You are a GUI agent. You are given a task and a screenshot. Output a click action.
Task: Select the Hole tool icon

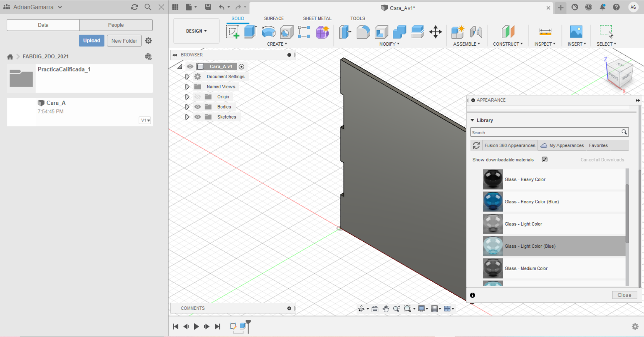pos(286,32)
